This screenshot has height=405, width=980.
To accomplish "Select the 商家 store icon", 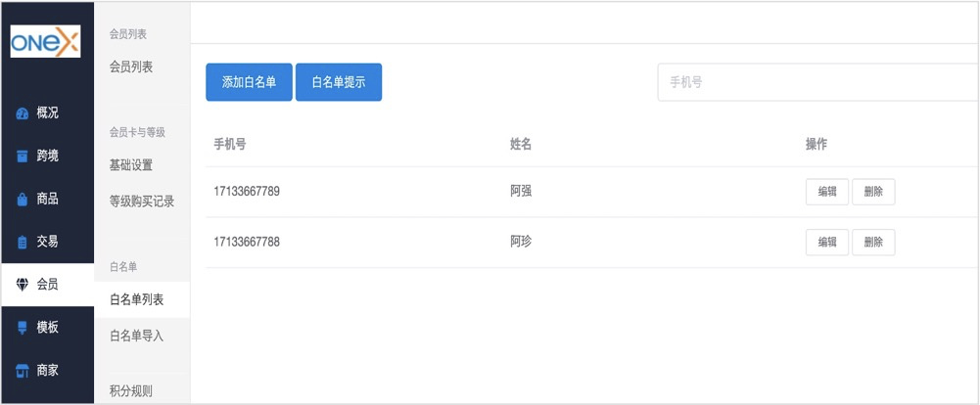I will pyautogui.click(x=22, y=371).
